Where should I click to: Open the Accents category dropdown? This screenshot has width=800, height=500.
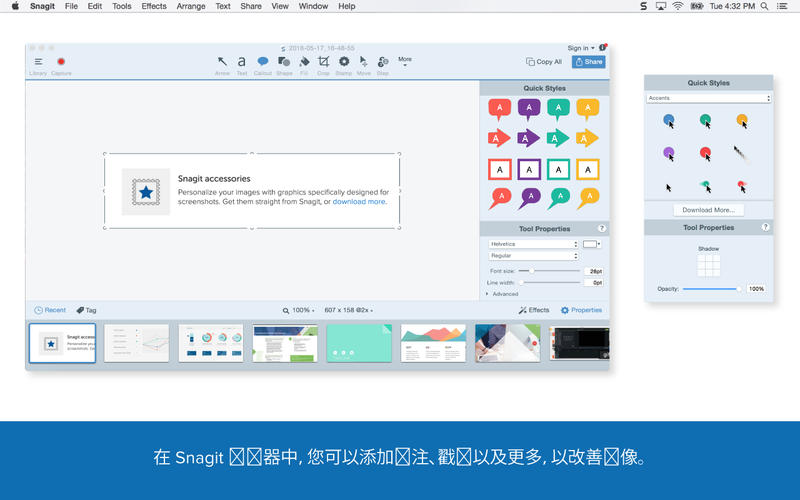(x=708, y=98)
